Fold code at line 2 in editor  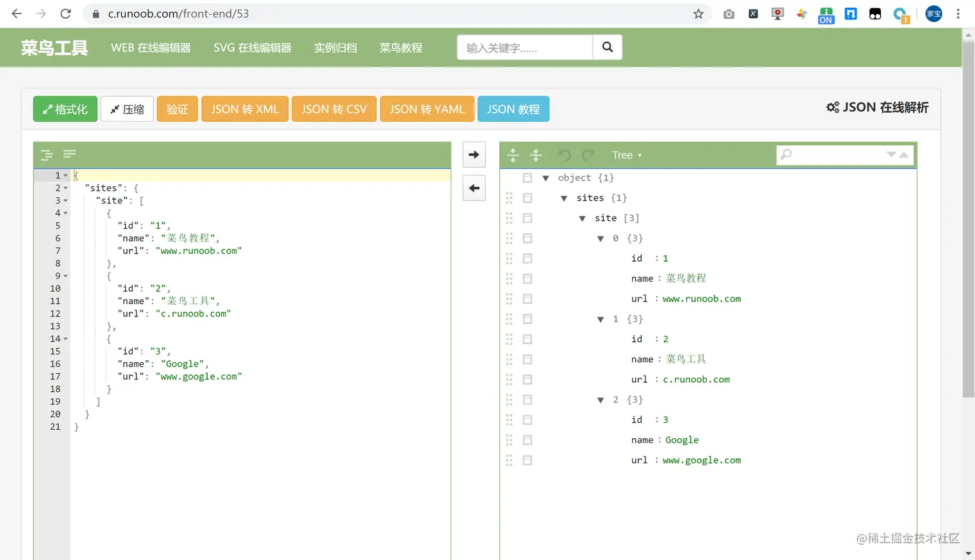click(65, 188)
